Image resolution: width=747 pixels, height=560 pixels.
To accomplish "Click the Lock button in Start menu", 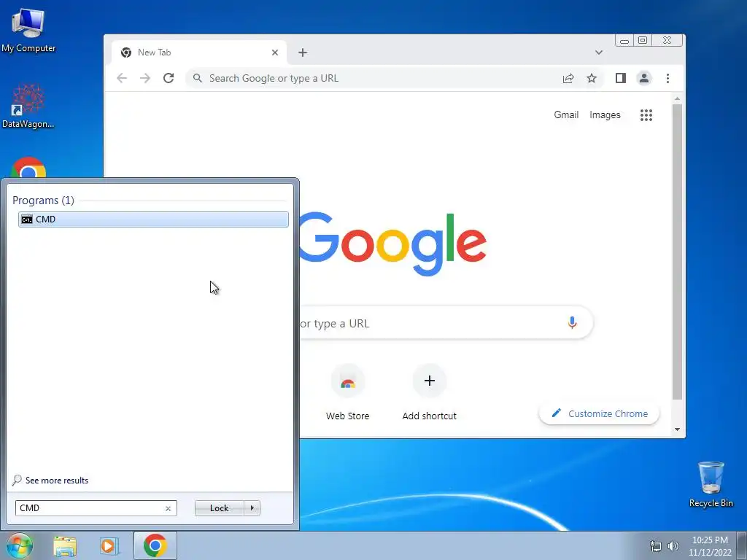I will click(219, 508).
